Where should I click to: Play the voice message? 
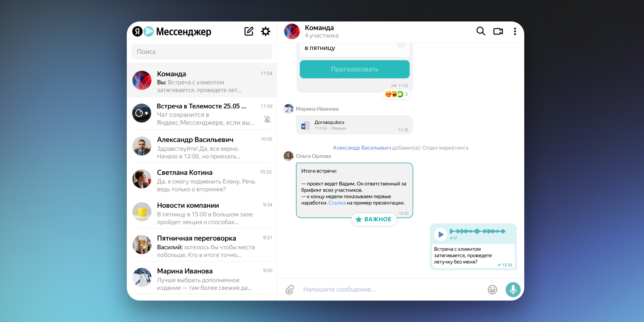440,234
